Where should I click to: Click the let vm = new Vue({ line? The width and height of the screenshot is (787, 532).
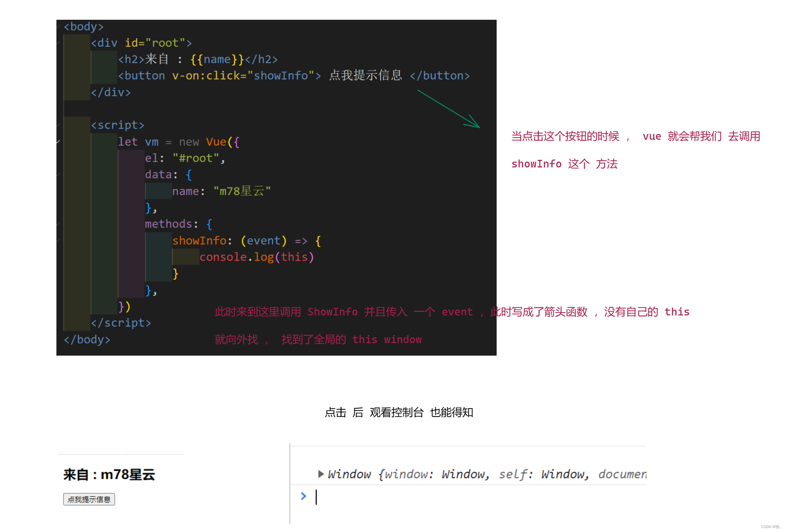pyautogui.click(x=179, y=142)
